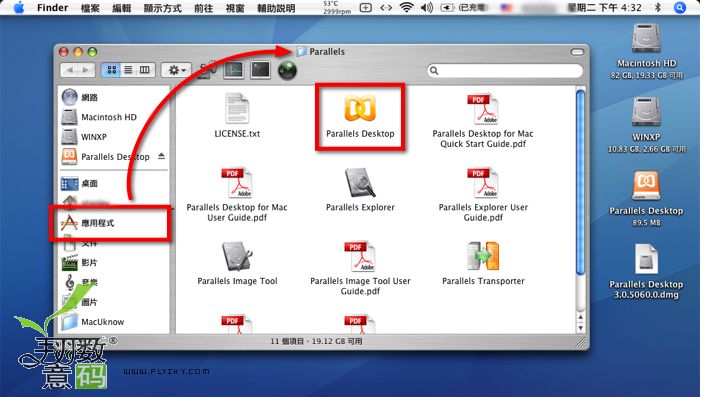Viewport: 708px width, 397px height.
Task: Launch Parallels Explorer
Action: click(x=360, y=182)
